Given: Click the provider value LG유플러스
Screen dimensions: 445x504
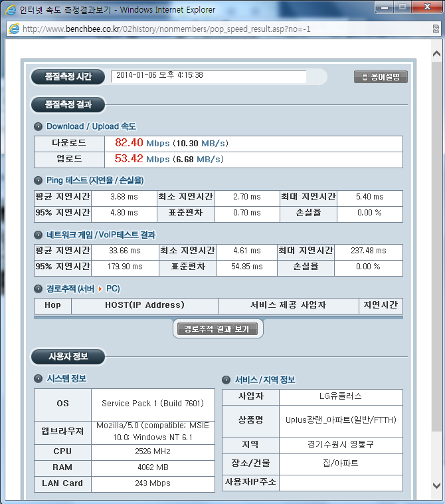Looking at the screenshot, I should [x=341, y=396].
